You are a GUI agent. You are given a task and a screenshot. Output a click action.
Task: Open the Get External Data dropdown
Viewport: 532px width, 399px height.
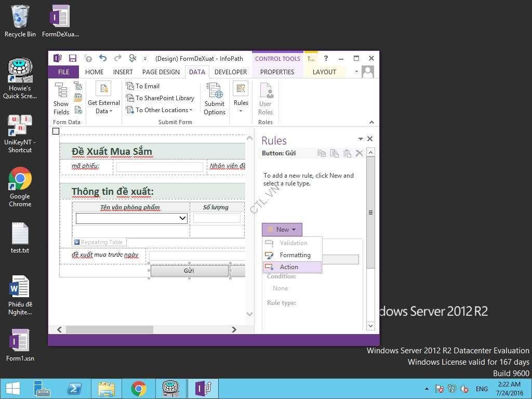pyautogui.click(x=103, y=99)
